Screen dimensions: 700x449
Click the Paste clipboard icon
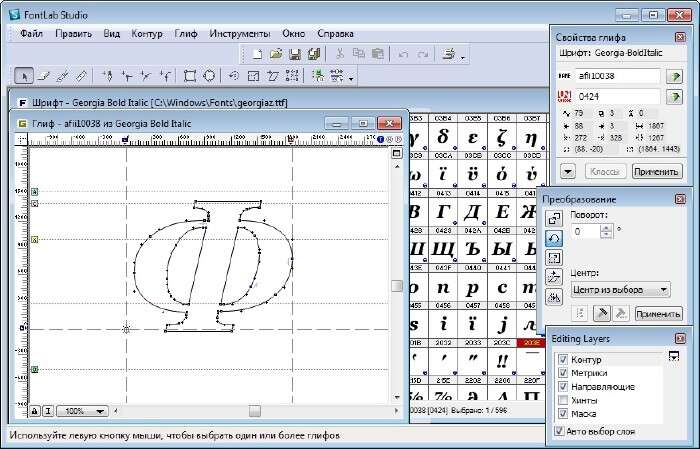pyautogui.click(x=378, y=54)
